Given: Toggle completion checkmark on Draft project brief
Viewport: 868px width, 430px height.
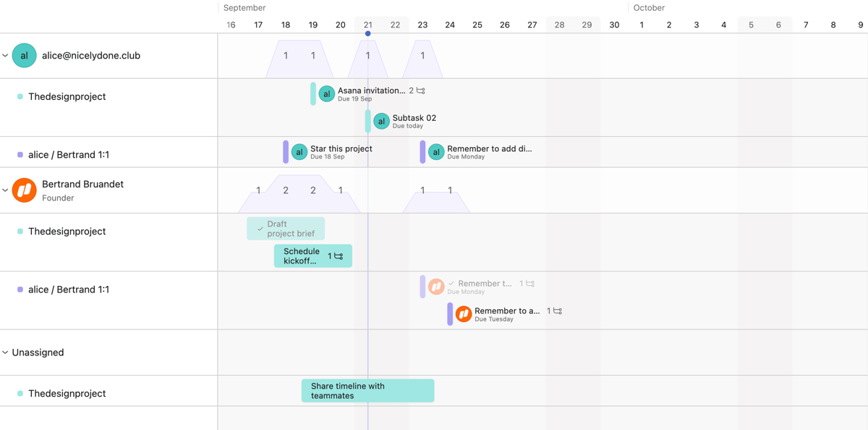Looking at the screenshot, I should pos(260,227).
